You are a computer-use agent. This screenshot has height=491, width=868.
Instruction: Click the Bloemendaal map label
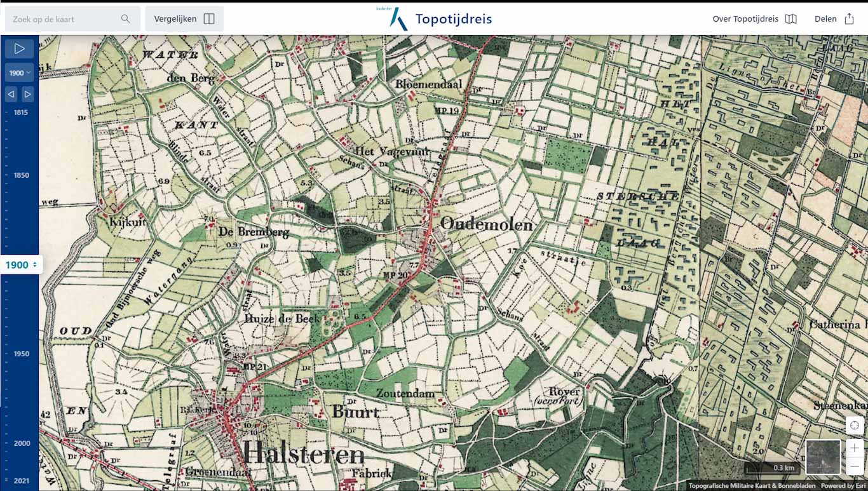[428, 84]
